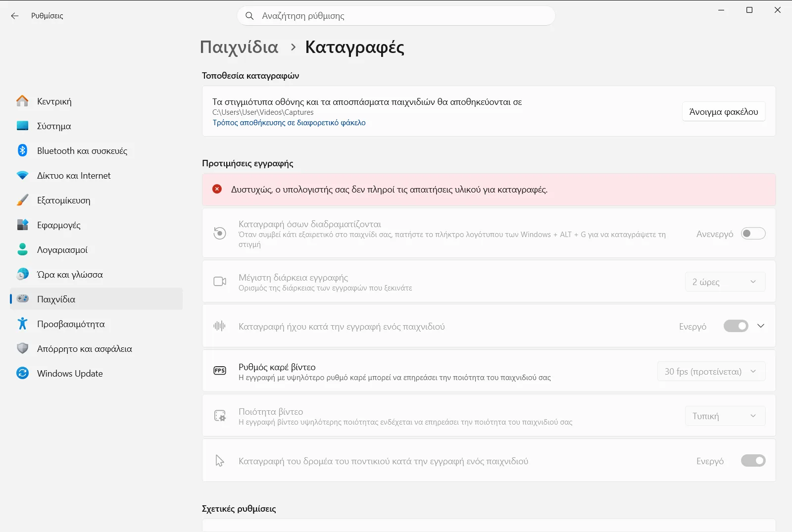792x532 pixels.
Task: Click the Σχετικές ρυθμίσεις heading
Action: 239,509
